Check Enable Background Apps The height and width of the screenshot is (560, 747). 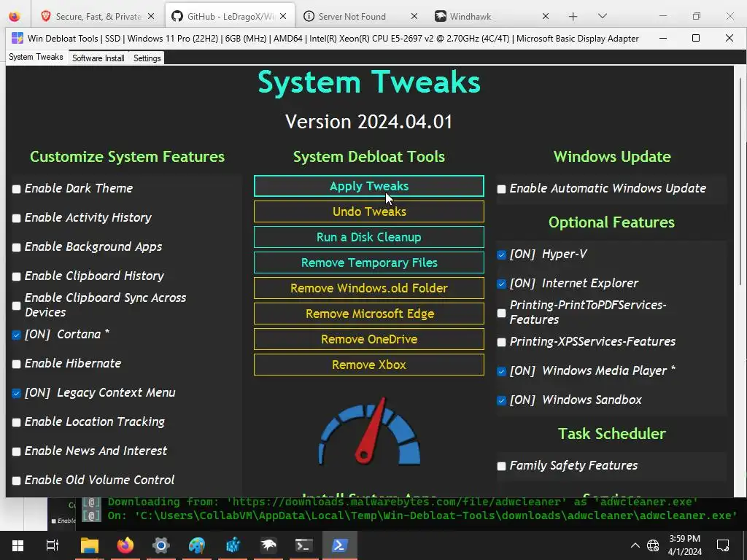click(x=17, y=247)
